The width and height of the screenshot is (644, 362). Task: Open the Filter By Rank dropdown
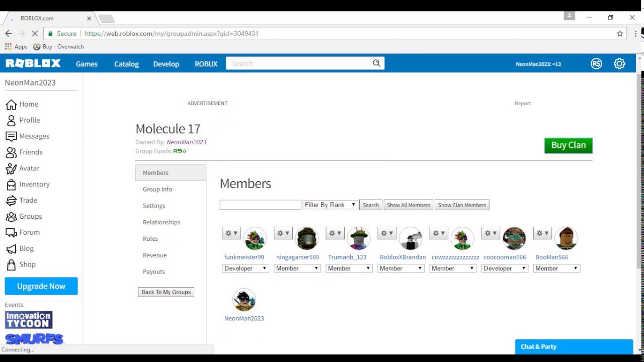(x=330, y=205)
